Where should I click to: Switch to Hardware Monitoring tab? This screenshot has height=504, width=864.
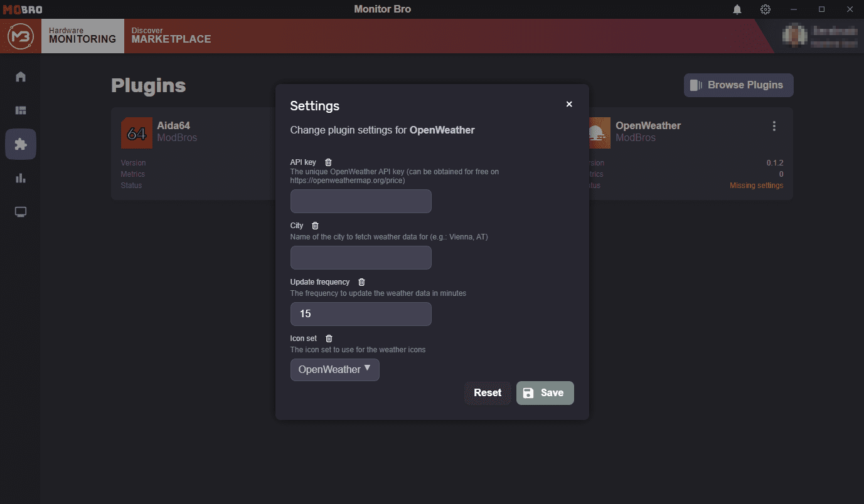[83, 36]
